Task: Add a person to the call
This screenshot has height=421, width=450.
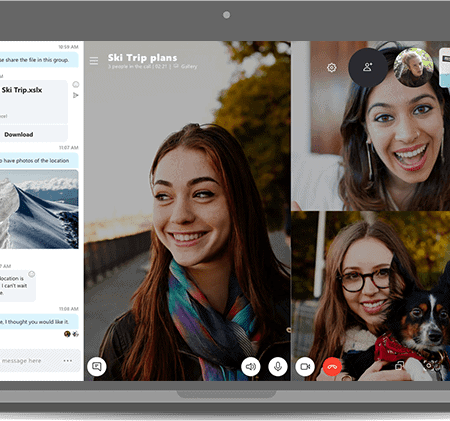Action: coord(368,67)
